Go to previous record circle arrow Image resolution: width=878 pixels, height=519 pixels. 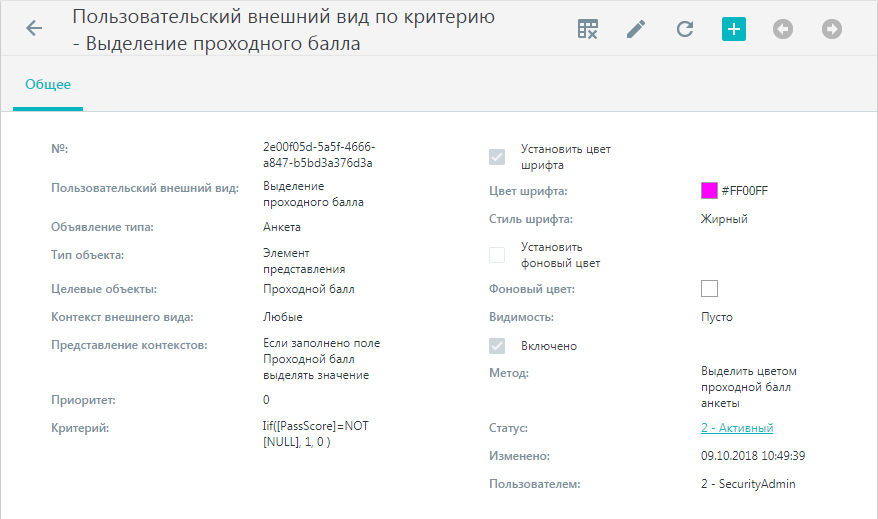click(783, 29)
